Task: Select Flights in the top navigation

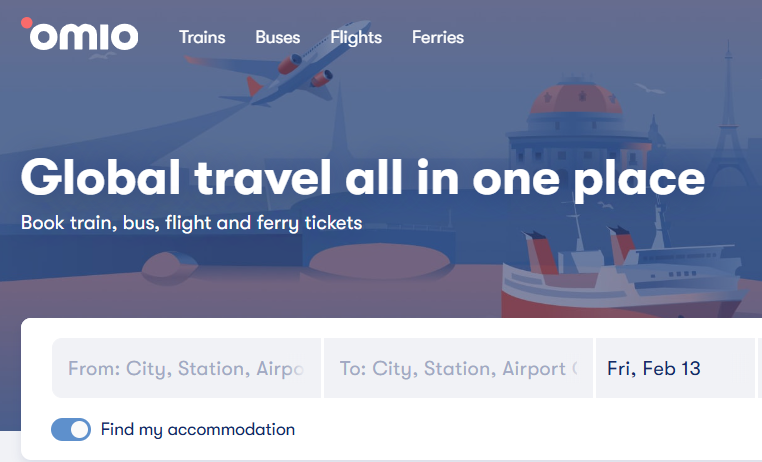Action: pos(356,38)
